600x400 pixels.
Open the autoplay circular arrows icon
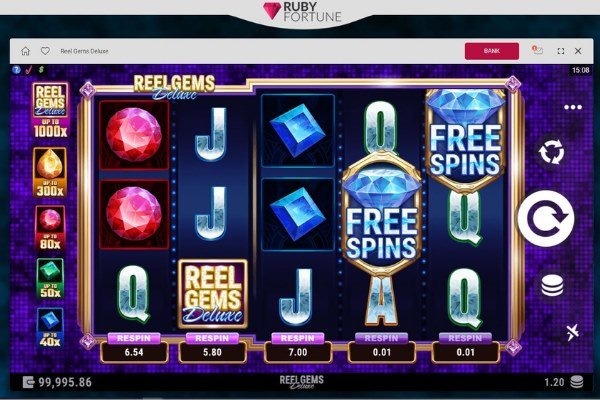point(551,152)
